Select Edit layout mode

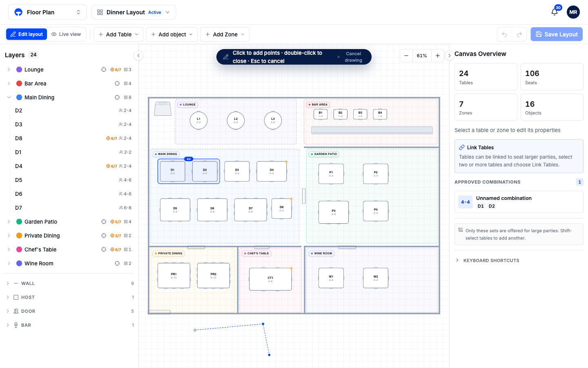27,34
